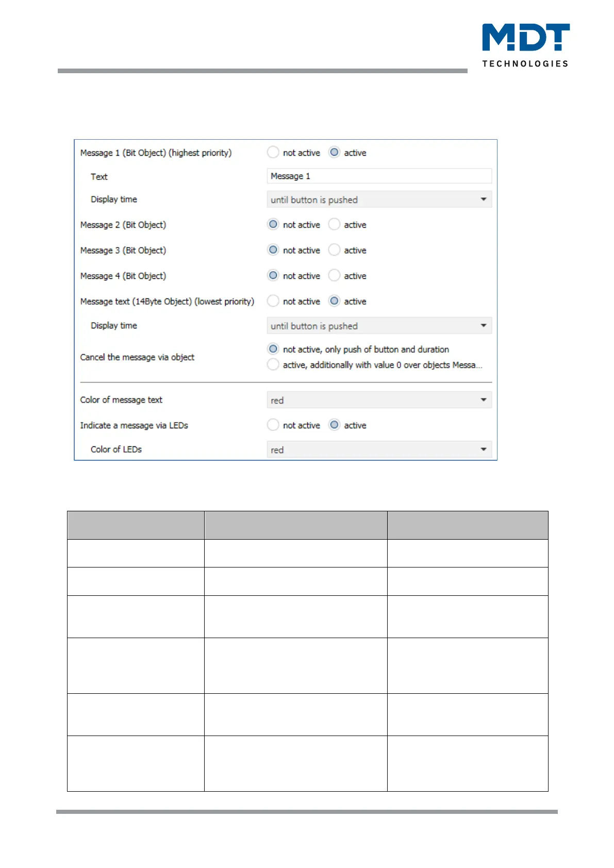The width and height of the screenshot is (614, 868).
Task: Set Message 3 to active
Action: point(335,250)
